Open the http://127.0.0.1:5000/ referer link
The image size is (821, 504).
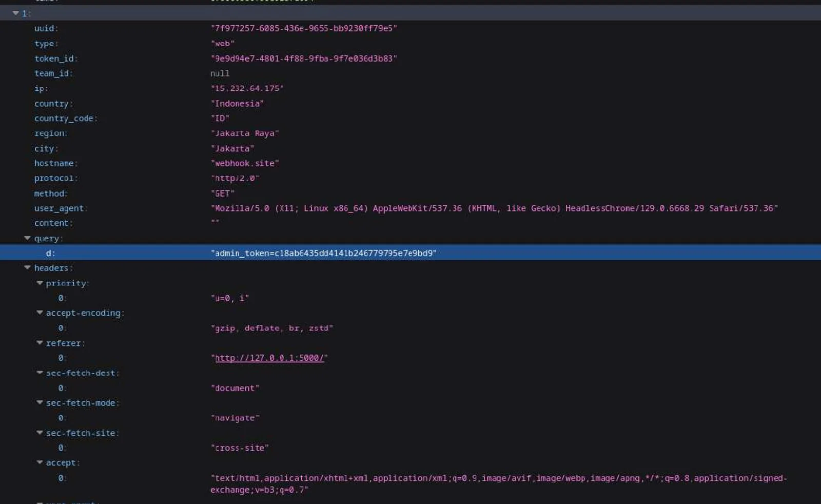tap(269, 358)
